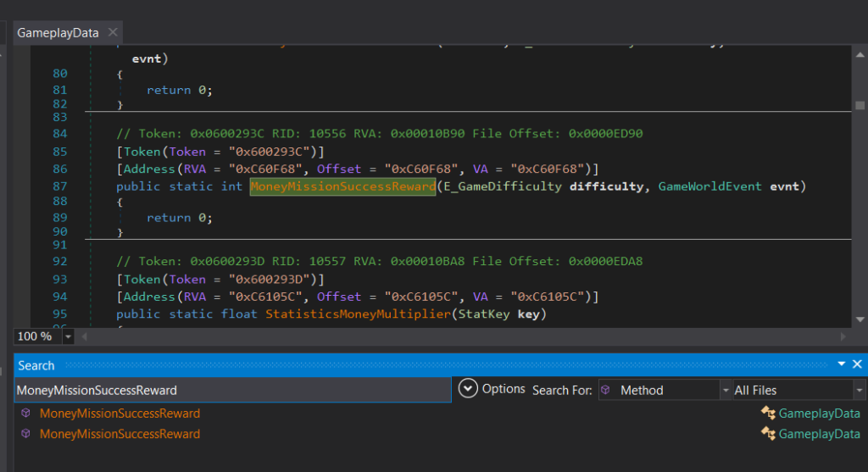Click Address attribute on line 86

point(149,169)
